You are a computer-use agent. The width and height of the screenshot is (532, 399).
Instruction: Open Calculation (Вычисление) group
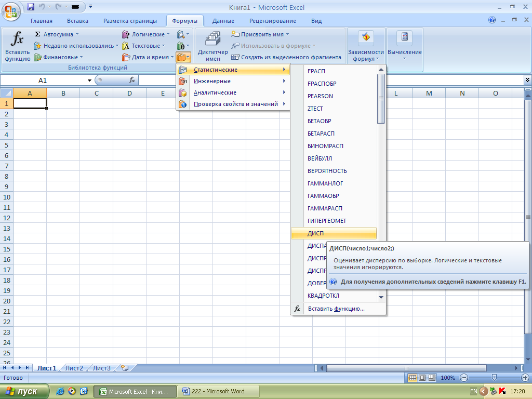point(404,46)
